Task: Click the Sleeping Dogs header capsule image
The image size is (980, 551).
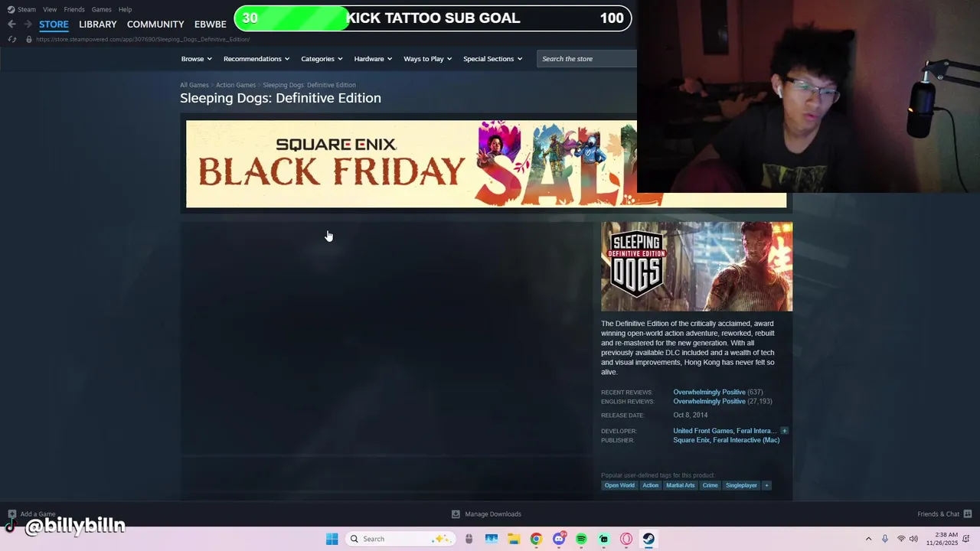Action: (697, 266)
